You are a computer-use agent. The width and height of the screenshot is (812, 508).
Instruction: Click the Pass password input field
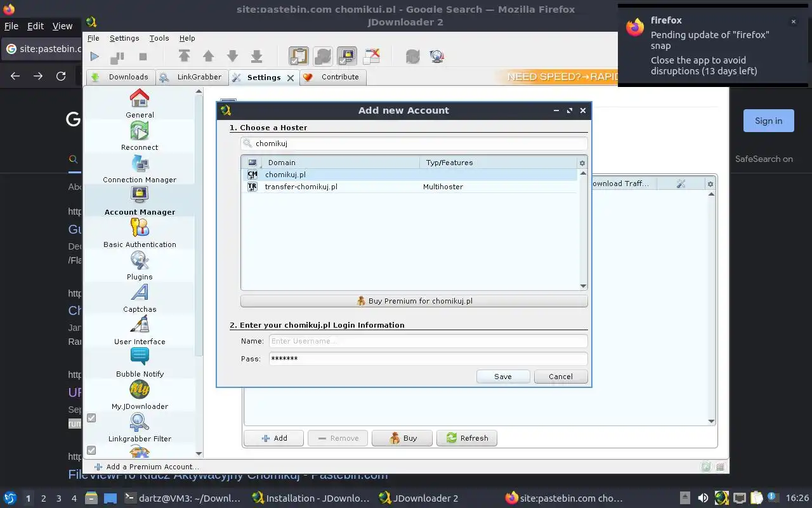(428, 359)
